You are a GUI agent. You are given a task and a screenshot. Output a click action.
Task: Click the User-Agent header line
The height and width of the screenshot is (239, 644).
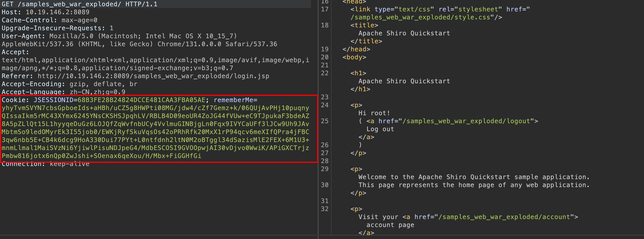(119, 36)
